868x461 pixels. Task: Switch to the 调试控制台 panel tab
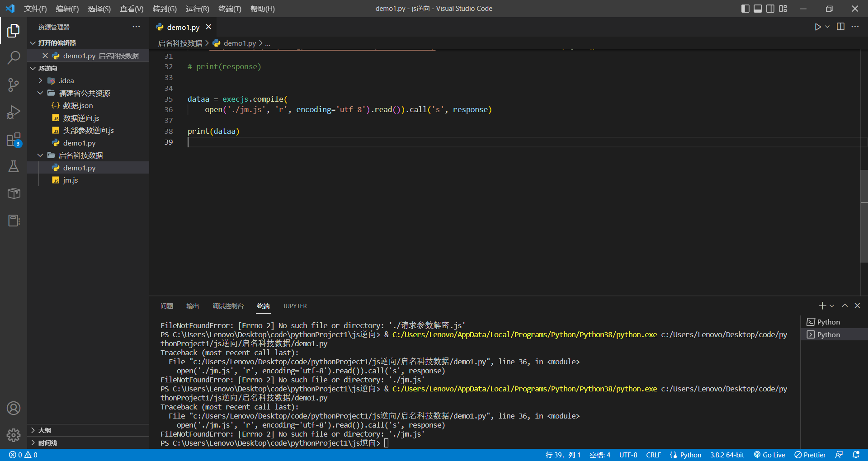click(x=228, y=306)
